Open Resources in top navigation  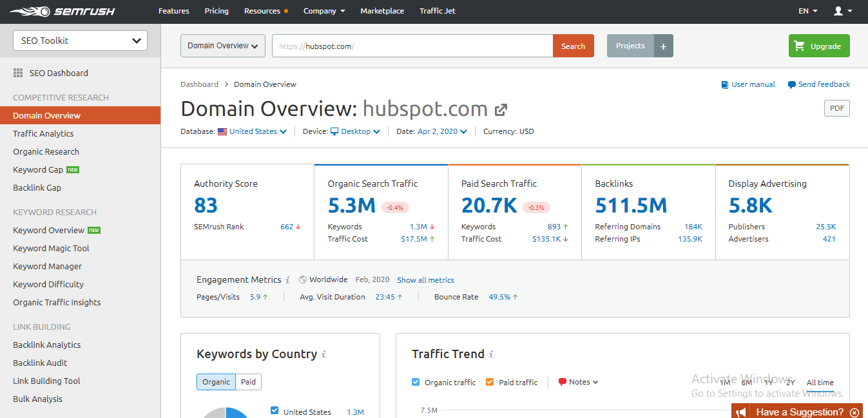point(262,11)
